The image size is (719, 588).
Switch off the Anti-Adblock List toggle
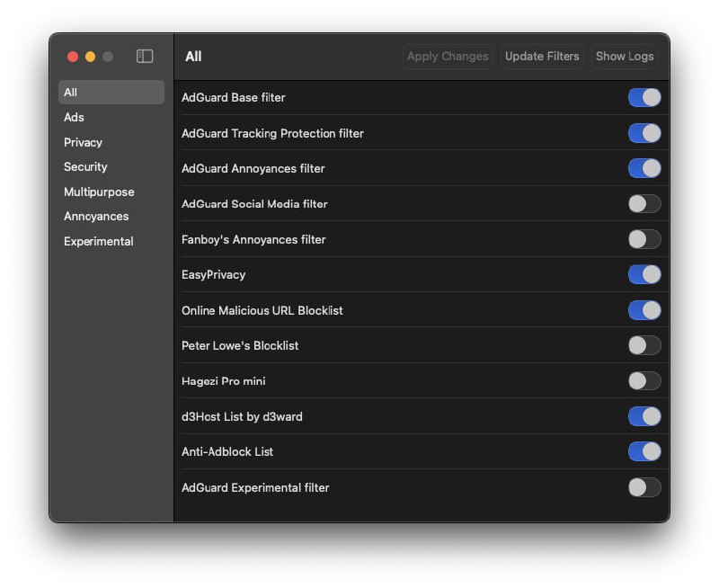click(x=644, y=451)
